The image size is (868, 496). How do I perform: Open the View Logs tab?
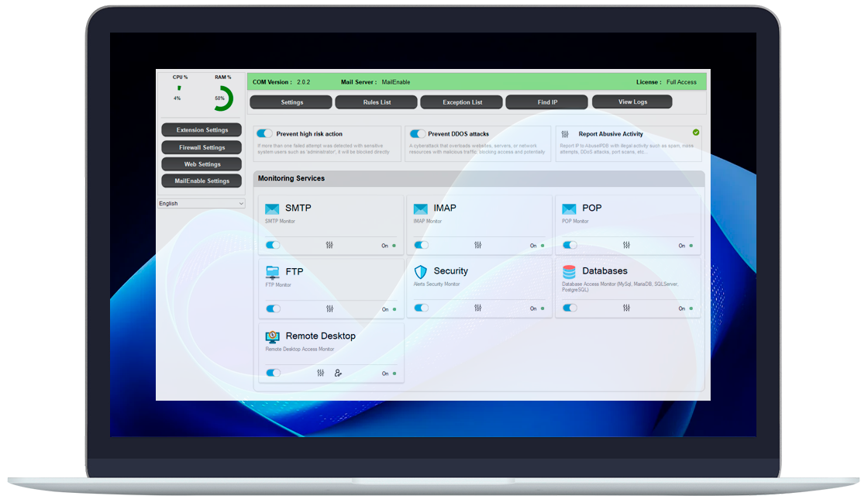(x=632, y=102)
